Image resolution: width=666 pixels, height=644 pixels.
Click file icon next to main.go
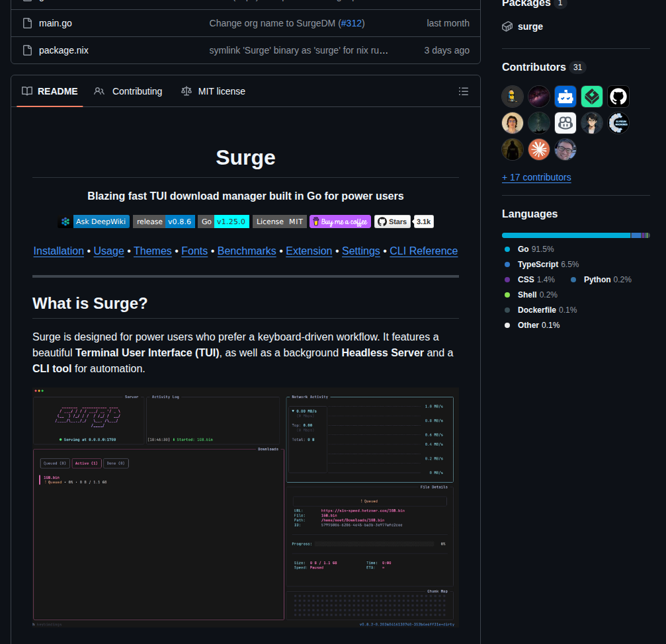pos(28,23)
